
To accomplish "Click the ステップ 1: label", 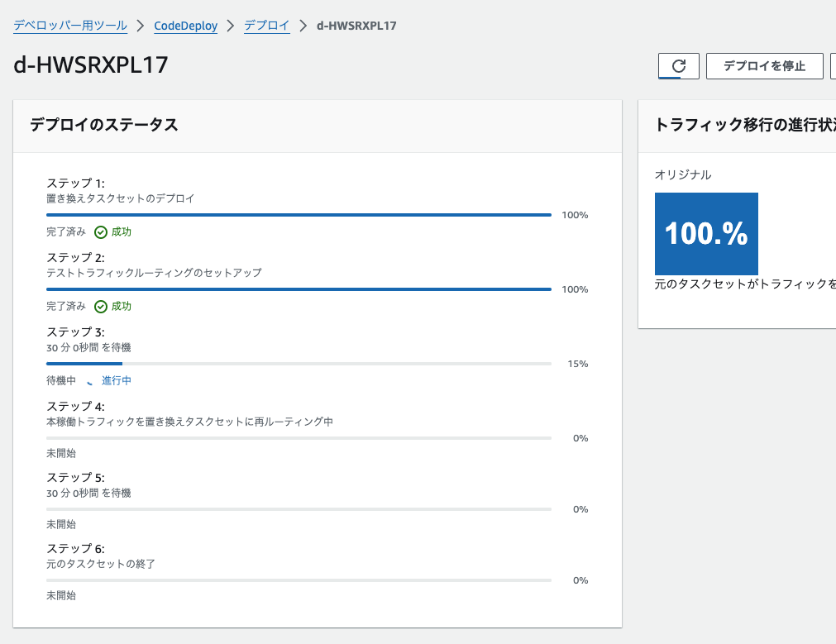I will tap(76, 183).
